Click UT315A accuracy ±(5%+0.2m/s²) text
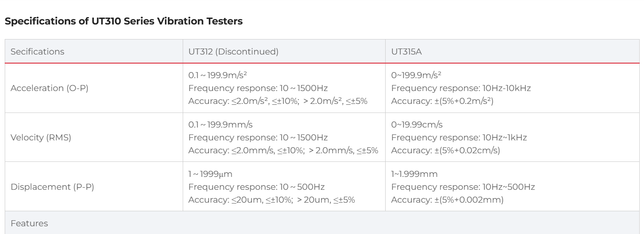The height and width of the screenshot is (234, 644). tap(442, 100)
